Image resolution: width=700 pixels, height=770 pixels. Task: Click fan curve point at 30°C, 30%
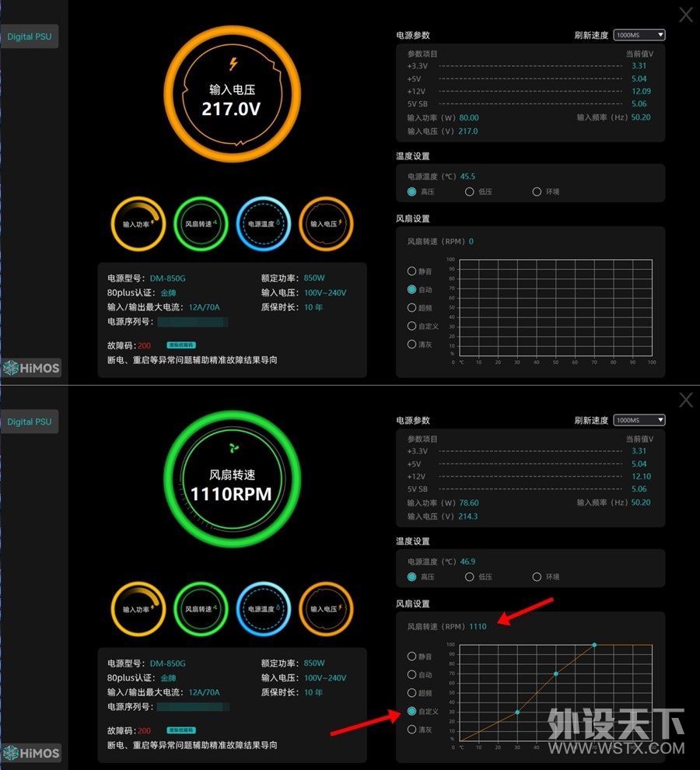tap(517, 712)
